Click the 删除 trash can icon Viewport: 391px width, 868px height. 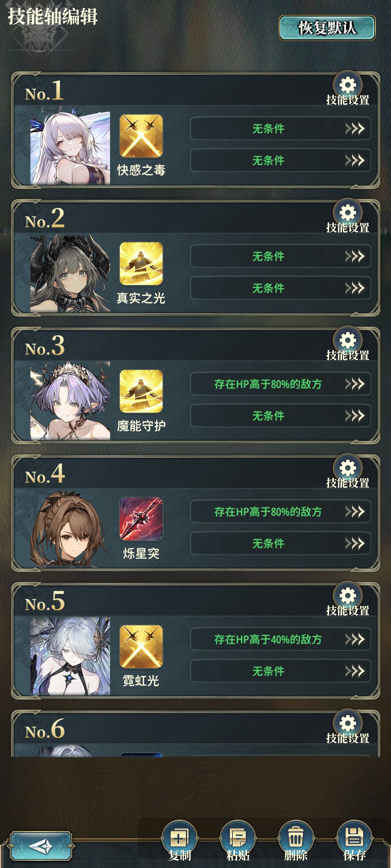click(295, 837)
